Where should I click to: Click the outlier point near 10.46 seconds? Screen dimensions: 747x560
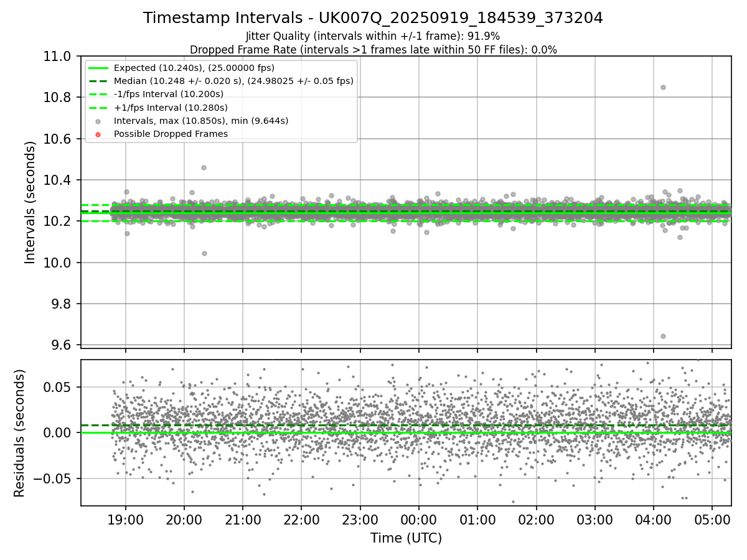click(204, 167)
